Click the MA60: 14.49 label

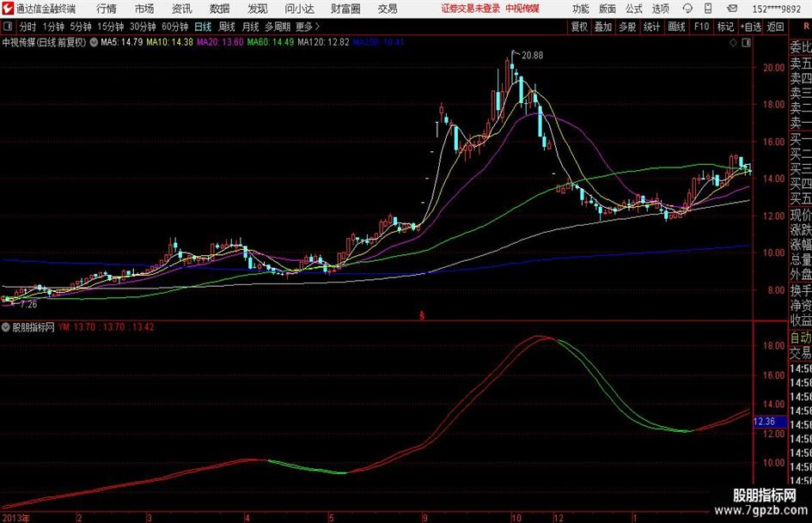click(x=271, y=42)
